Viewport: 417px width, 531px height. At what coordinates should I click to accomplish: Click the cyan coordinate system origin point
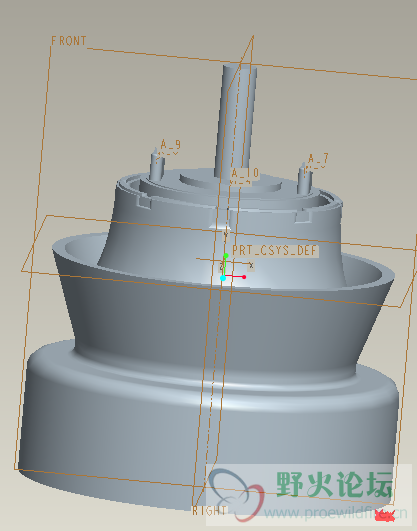point(223,278)
